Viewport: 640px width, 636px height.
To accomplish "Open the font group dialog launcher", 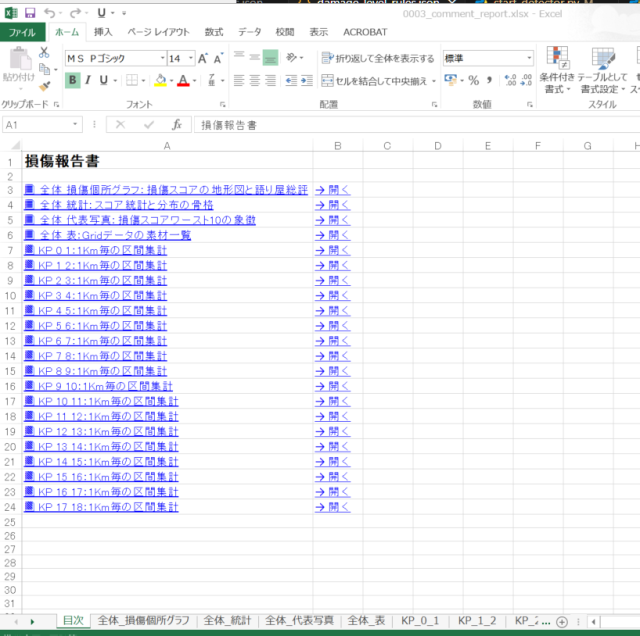I will pyautogui.click(x=223, y=105).
